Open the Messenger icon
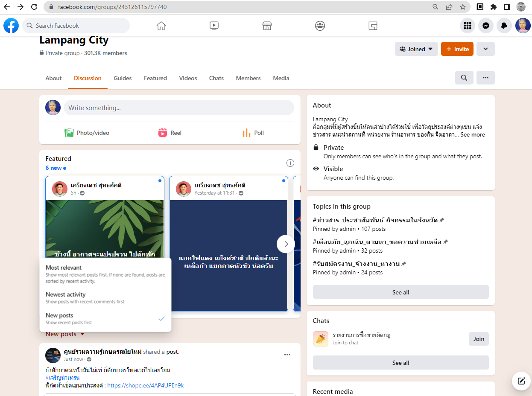This screenshot has height=396, width=532. tap(485, 26)
